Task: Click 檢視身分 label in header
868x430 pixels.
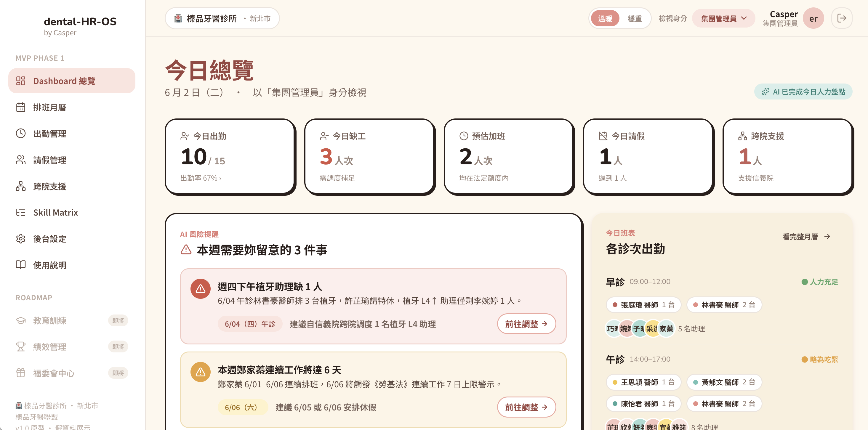Action: [x=672, y=19]
